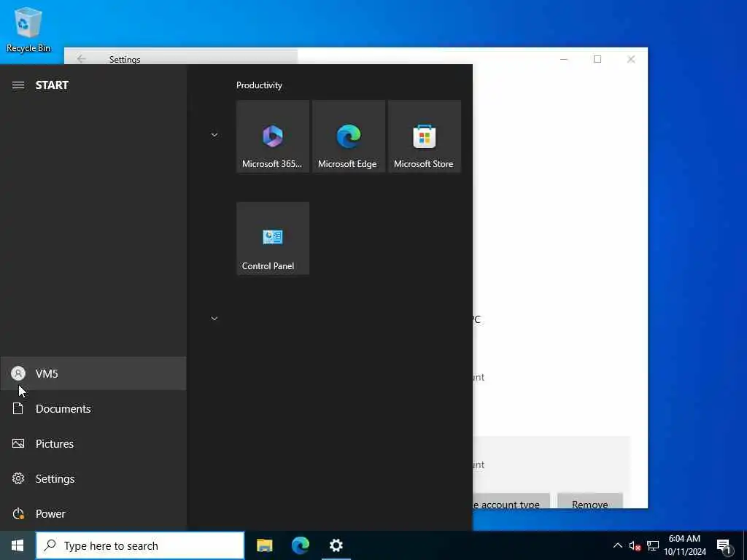Open the Control Panel tile
Screen dimensions: 747x560
click(x=273, y=238)
